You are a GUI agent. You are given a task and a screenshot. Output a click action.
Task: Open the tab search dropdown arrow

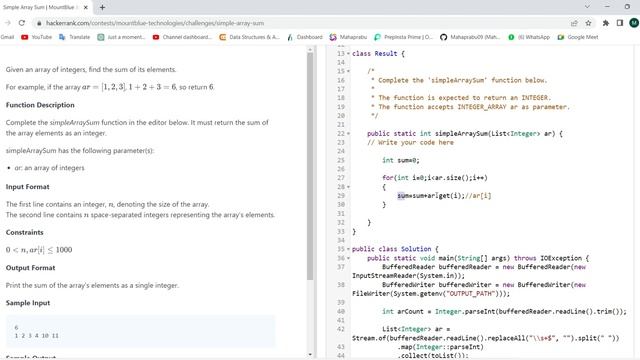tap(587, 7)
